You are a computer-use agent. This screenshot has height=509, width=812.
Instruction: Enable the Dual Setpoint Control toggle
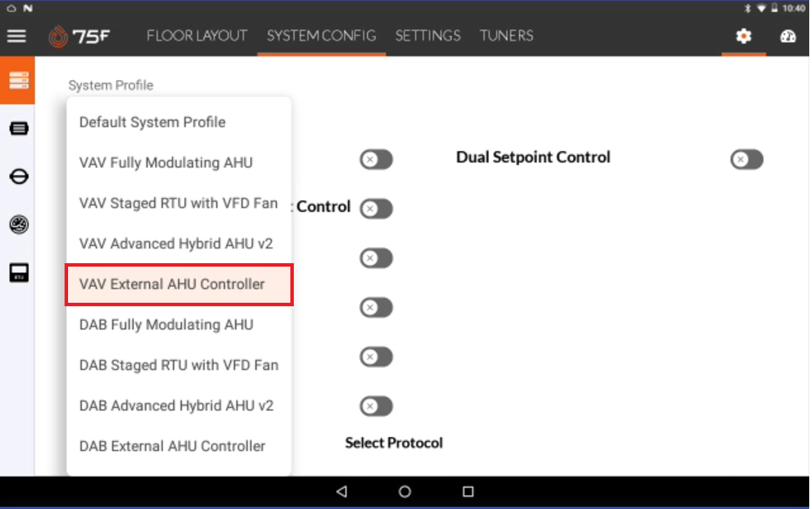click(746, 160)
